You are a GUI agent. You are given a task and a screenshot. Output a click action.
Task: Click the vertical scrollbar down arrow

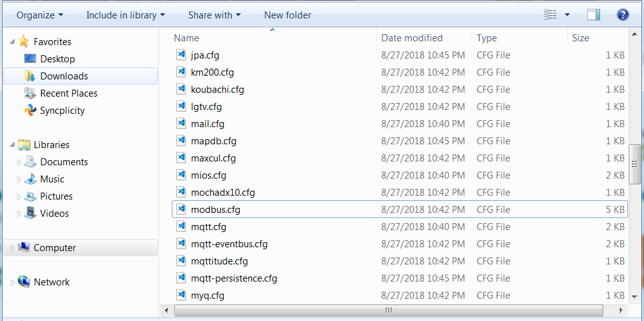[x=634, y=296]
